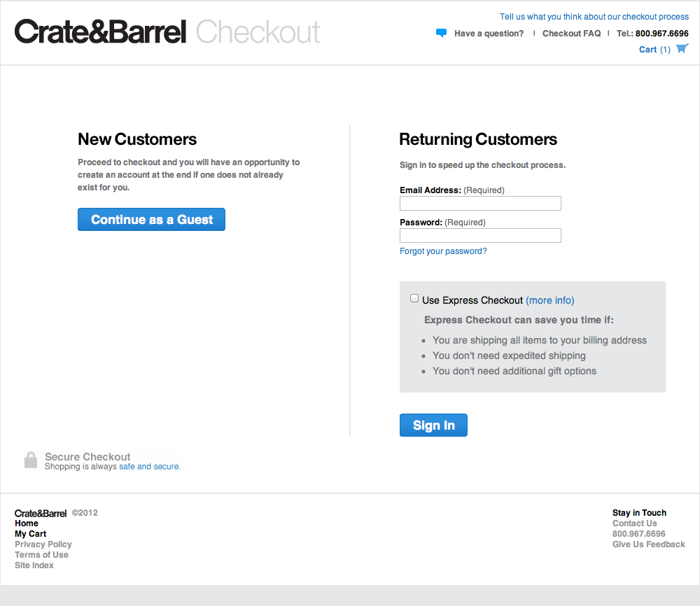Click Home in the footer
Image resolution: width=700 pixels, height=606 pixels.
coord(27,523)
